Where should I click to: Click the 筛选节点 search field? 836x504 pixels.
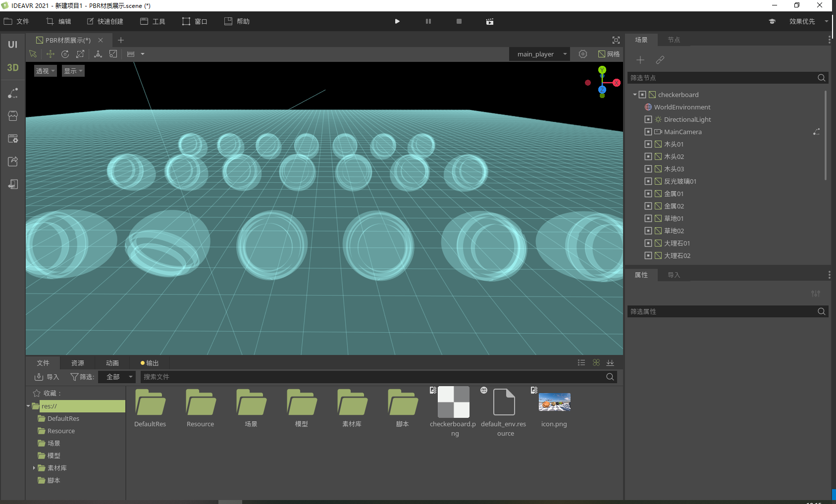(x=728, y=78)
